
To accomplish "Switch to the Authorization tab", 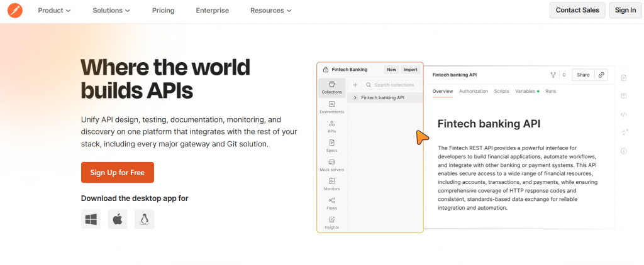I will click(x=474, y=92).
